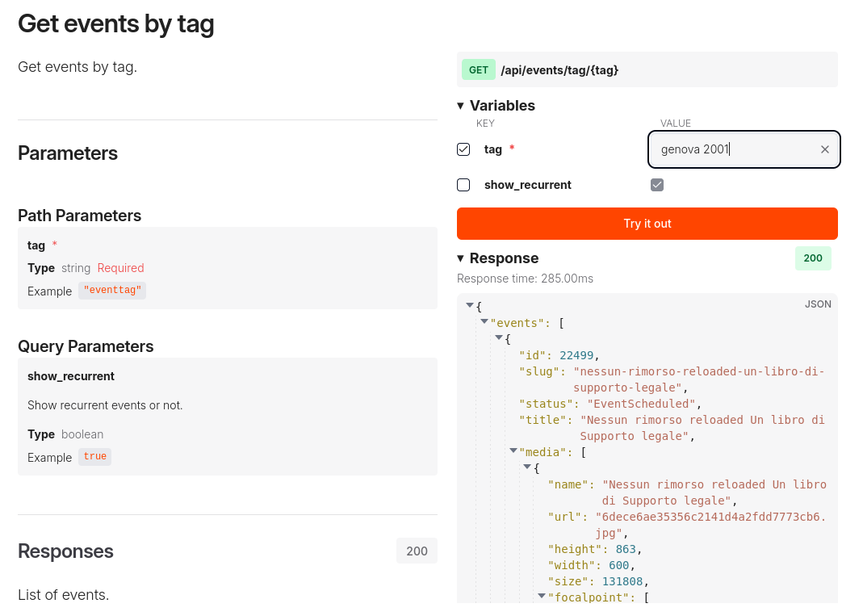The image size is (863, 616).
Task: Click the true example value
Action: click(94, 456)
